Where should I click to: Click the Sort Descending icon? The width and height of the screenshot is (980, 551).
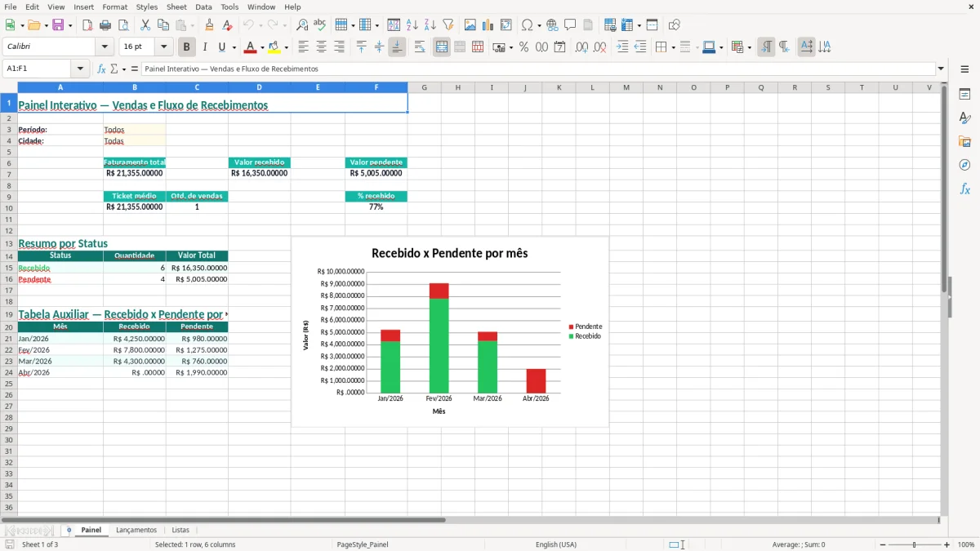430,25
